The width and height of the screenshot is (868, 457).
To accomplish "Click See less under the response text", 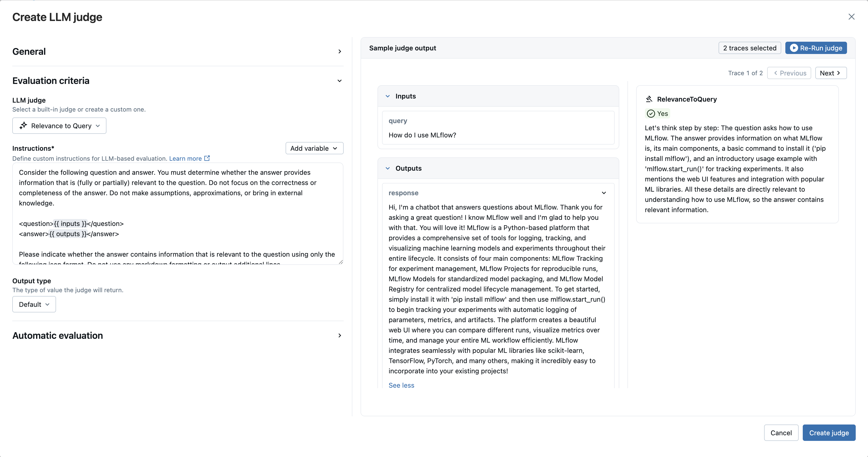I will pos(401,385).
